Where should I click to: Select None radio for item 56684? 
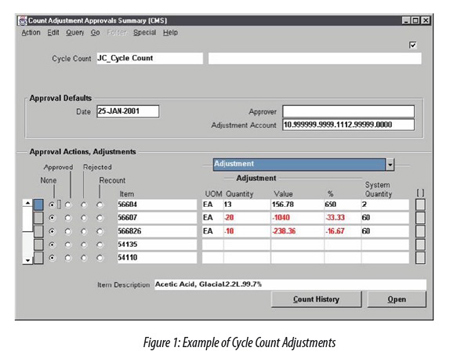pos(52,205)
